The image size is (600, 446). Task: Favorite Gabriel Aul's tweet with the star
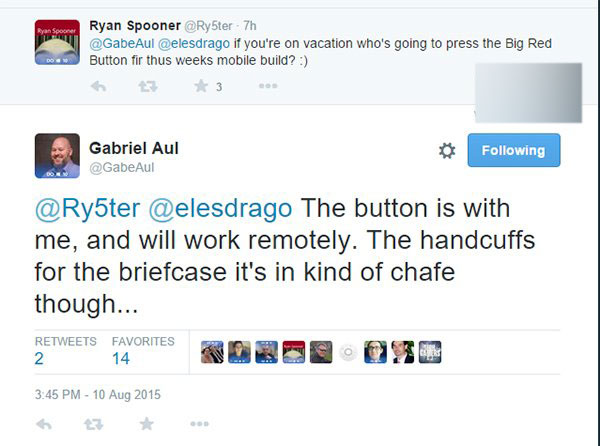coord(147,425)
